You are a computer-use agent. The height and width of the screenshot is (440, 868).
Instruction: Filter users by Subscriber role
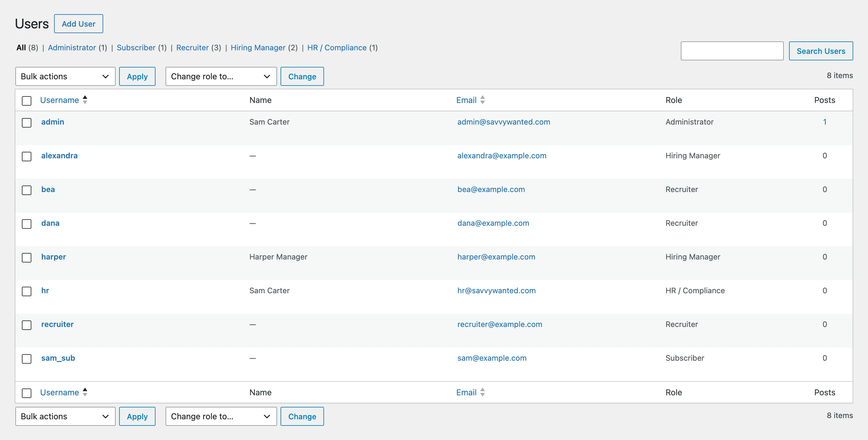pos(136,48)
